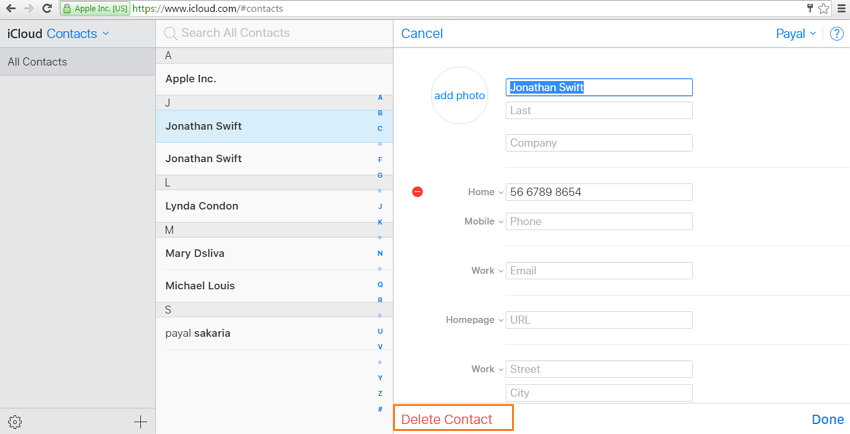Select Lynda Condon in contact list
The image size is (850, 434).
[201, 206]
